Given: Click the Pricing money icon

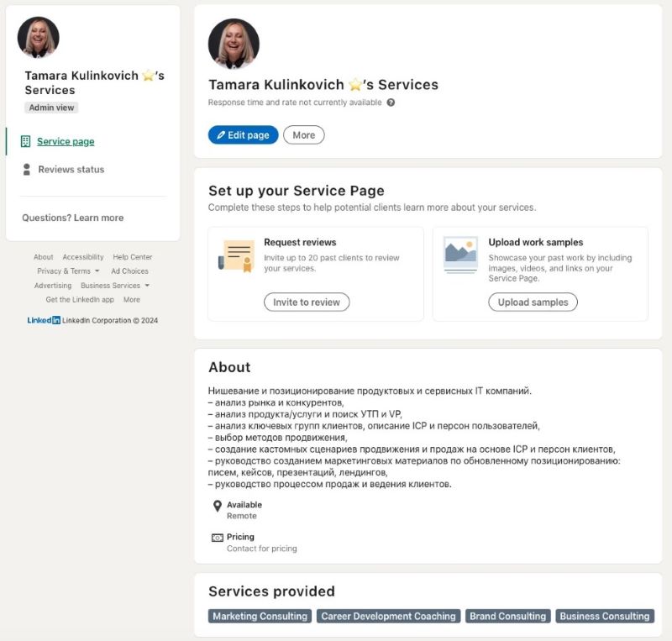Looking at the screenshot, I should [218, 538].
